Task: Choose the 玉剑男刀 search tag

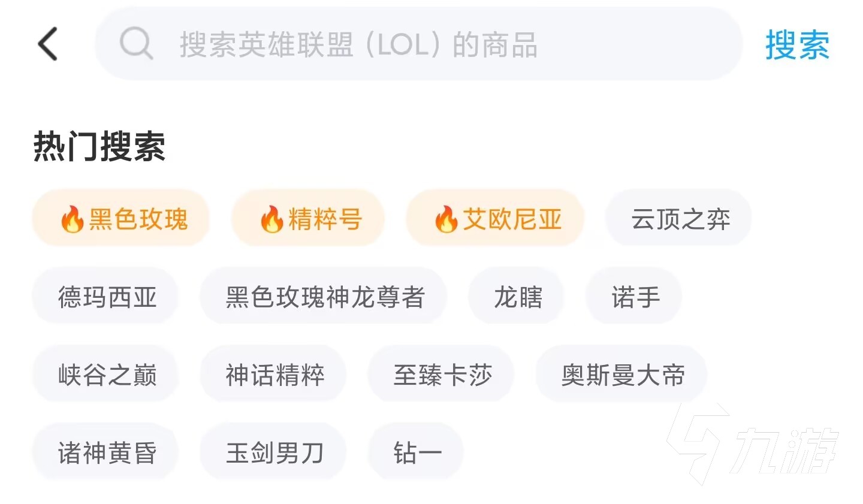Action: (274, 452)
